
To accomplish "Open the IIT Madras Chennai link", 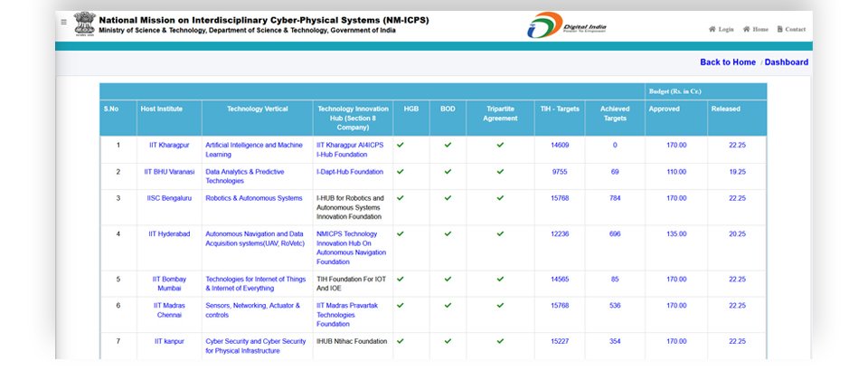I will (169, 310).
